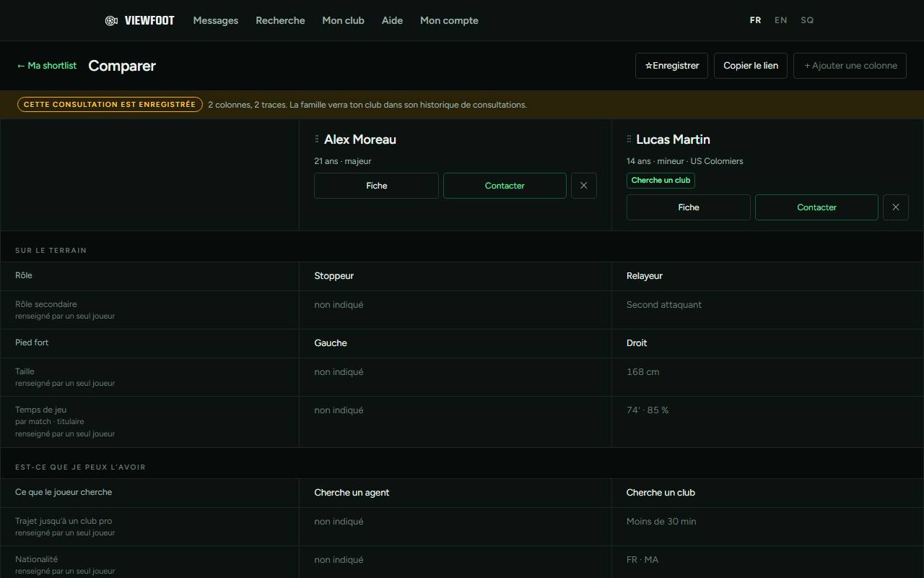Viewport: 924px width, 578px height.
Task: Click Est-ce que je peux l'avoir header
Action: pyautogui.click(x=80, y=467)
